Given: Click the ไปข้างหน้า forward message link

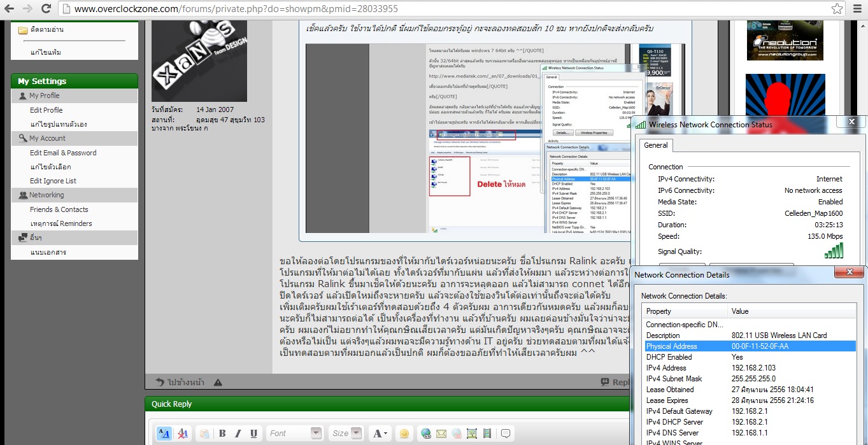Looking at the screenshot, I should tap(180, 382).
